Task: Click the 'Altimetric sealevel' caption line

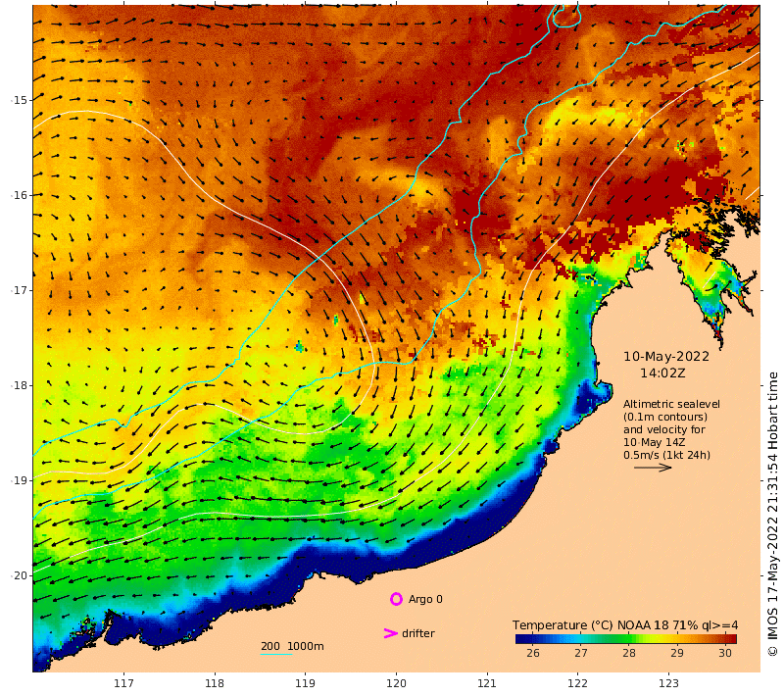Action: click(x=671, y=404)
